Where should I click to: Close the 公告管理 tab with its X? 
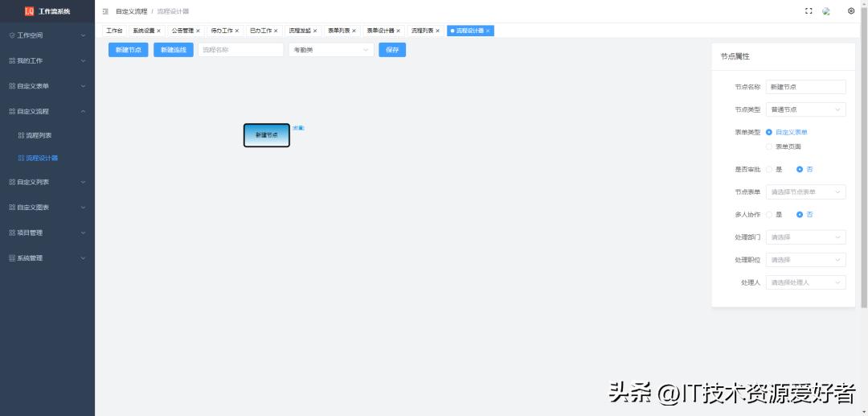tap(199, 31)
